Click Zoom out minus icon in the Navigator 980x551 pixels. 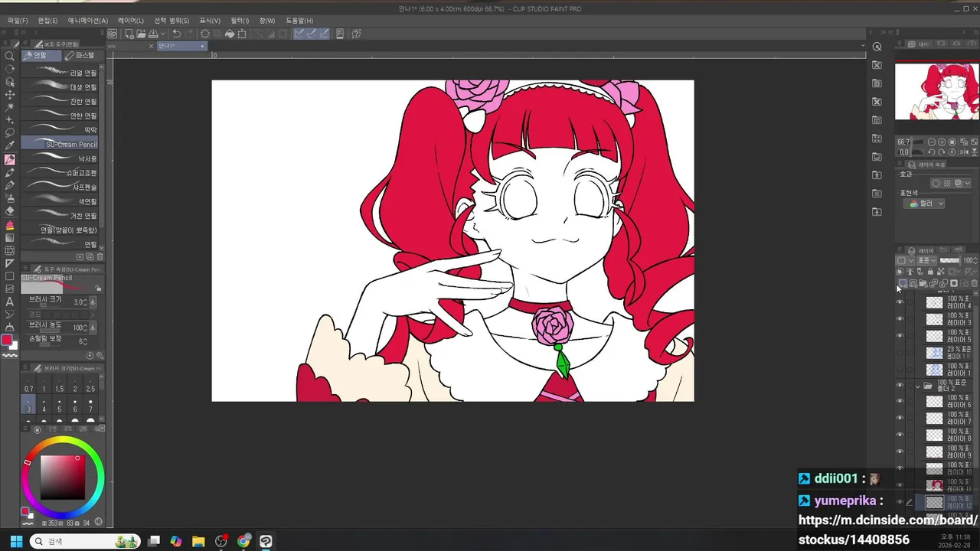pyautogui.click(x=931, y=142)
